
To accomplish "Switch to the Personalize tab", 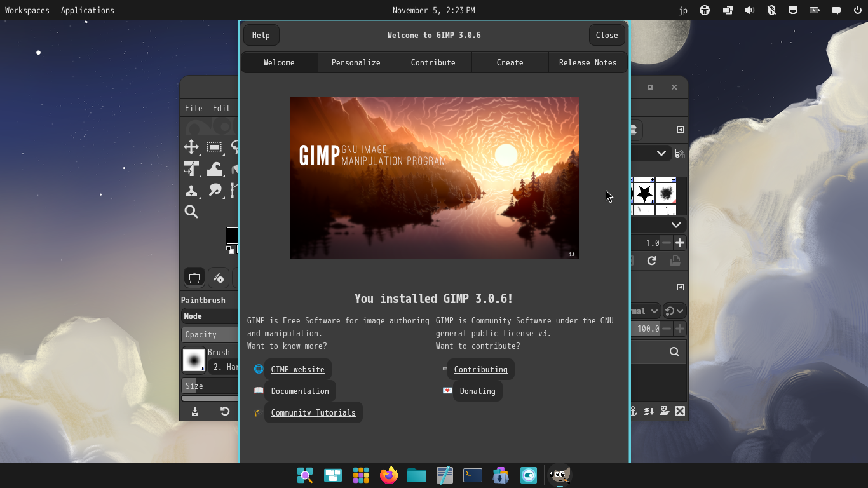I will click(x=356, y=62).
